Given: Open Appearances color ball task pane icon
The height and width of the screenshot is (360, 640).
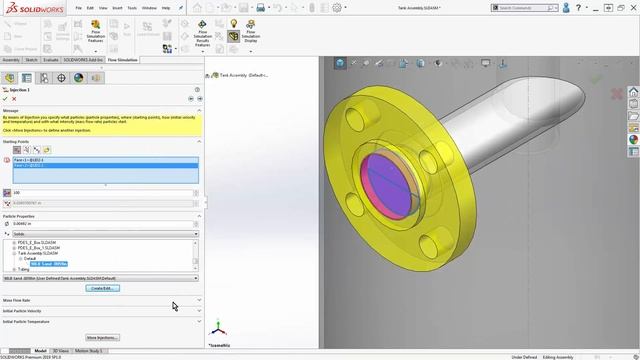Looking at the screenshot, I should [633, 140].
